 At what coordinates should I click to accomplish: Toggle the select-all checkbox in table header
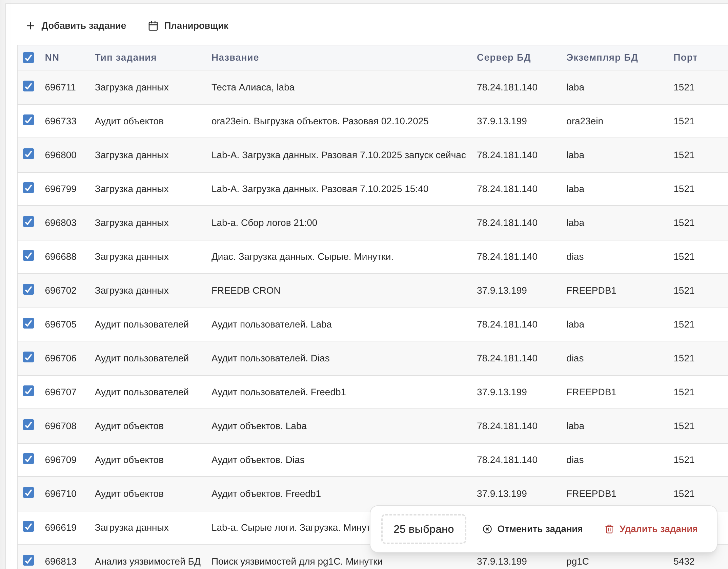pos(28,58)
